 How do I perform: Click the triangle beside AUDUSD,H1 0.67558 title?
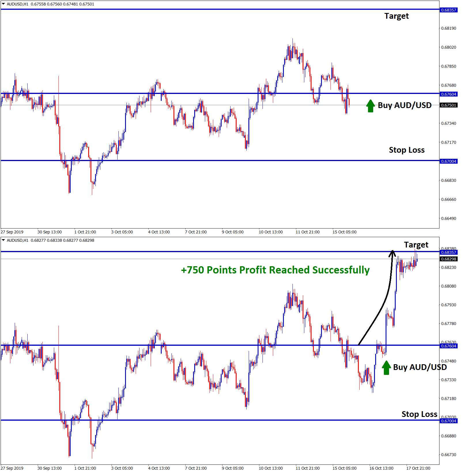click(3, 4)
